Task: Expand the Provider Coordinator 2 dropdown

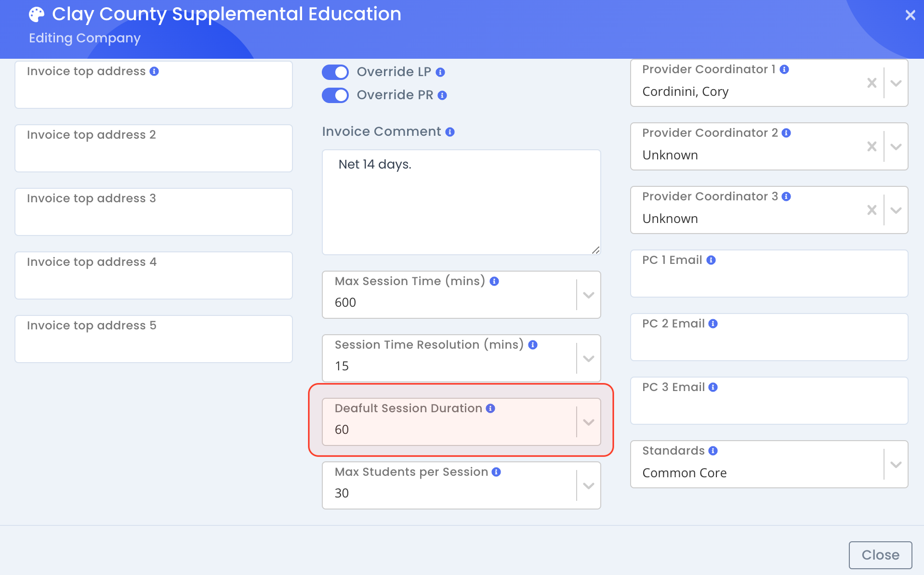Action: [x=896, y=146]
